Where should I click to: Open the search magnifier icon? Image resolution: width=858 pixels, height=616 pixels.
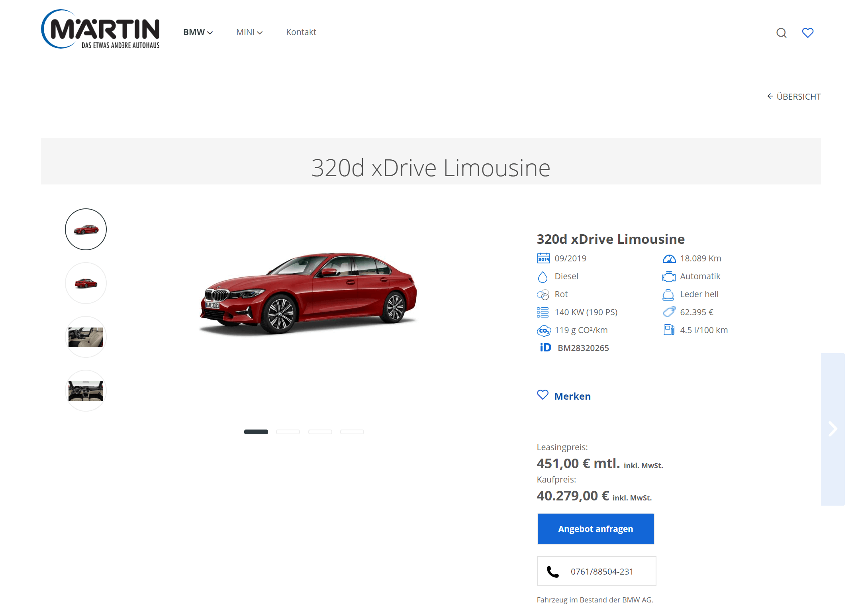[x=781, y=33]
